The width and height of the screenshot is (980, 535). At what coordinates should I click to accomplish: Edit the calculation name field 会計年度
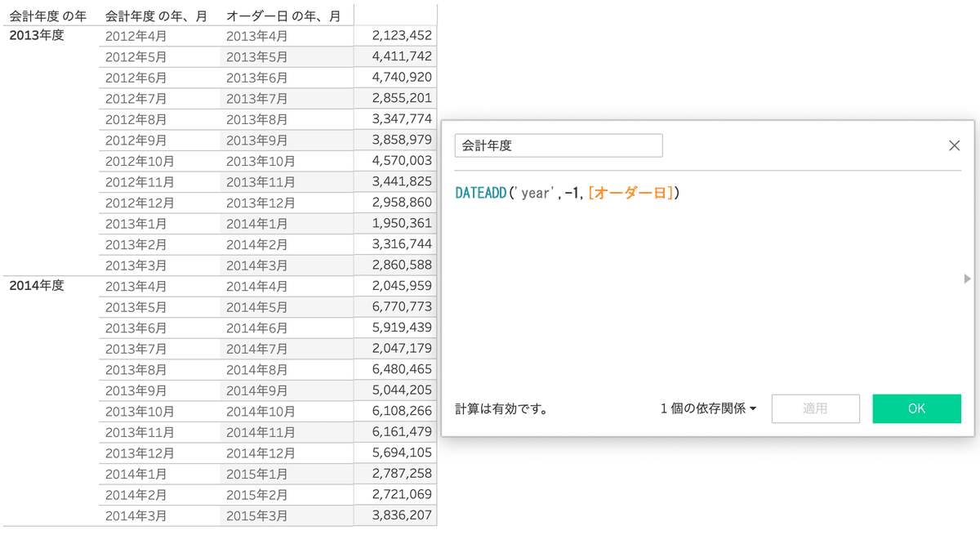coord(559,146)
